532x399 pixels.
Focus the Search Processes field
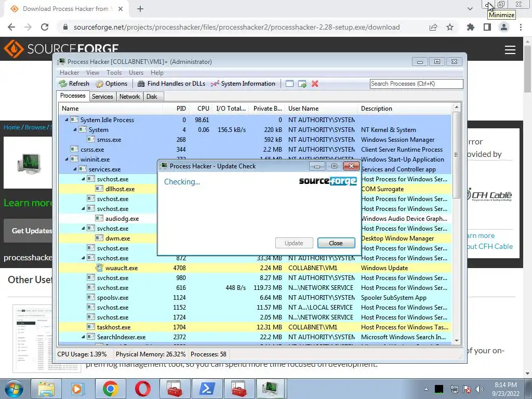[x=416, y=84]
